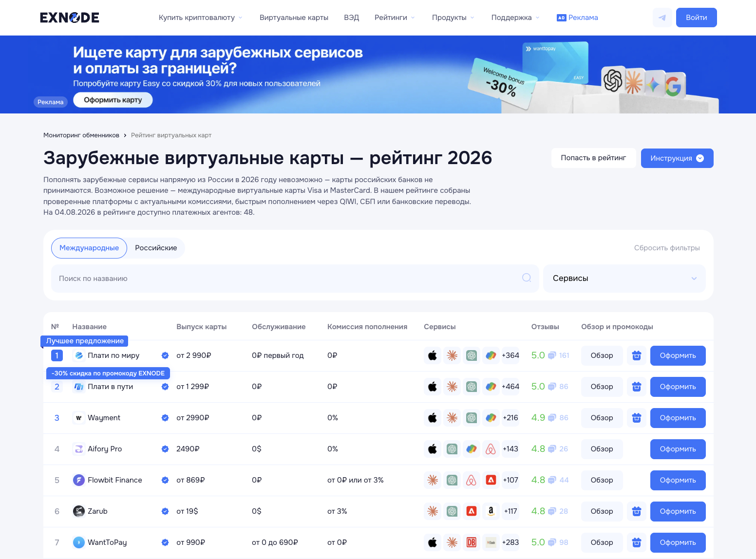Click the Google Pay icon in Wayment row
The height and width of the screenshot is (559, 756).
pyautogui.click(x=491, y=418)
